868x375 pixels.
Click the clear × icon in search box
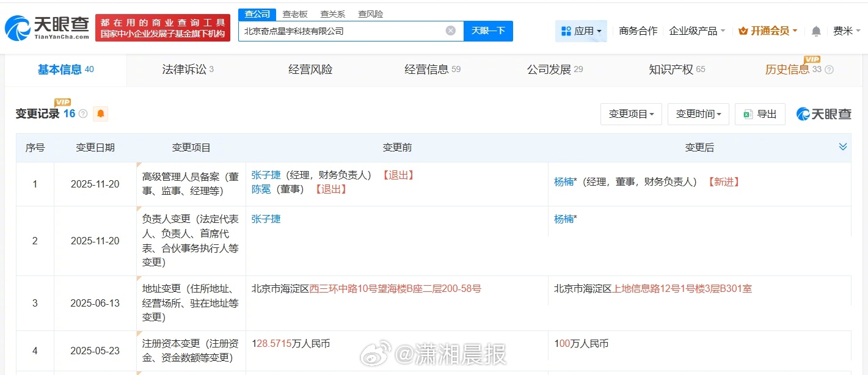pyautogui.click(x=450, y=31)
